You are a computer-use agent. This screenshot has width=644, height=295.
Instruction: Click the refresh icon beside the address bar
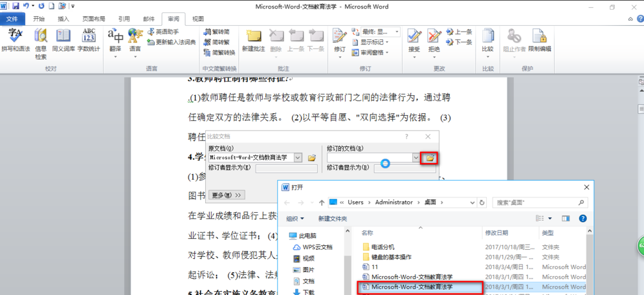pos(482,202)
